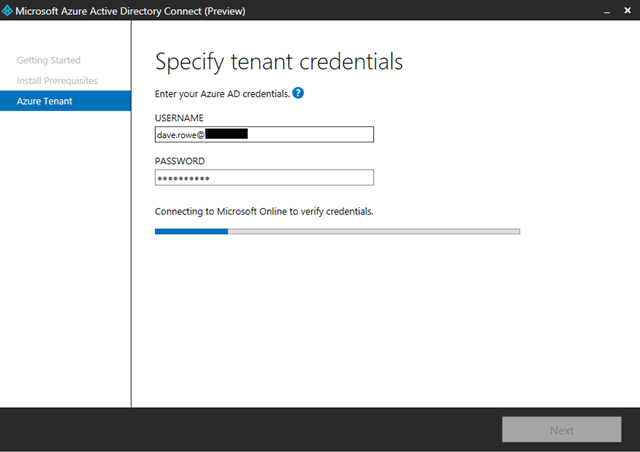Select the Azure Tenant step

point(65,101)
